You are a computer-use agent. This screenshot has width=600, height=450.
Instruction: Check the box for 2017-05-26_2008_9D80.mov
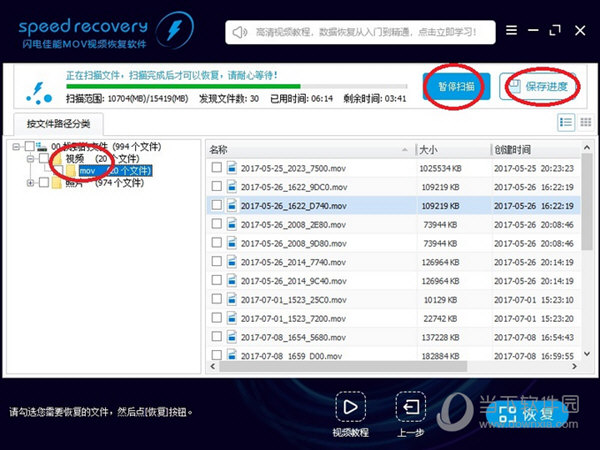[x=217, y=242]
